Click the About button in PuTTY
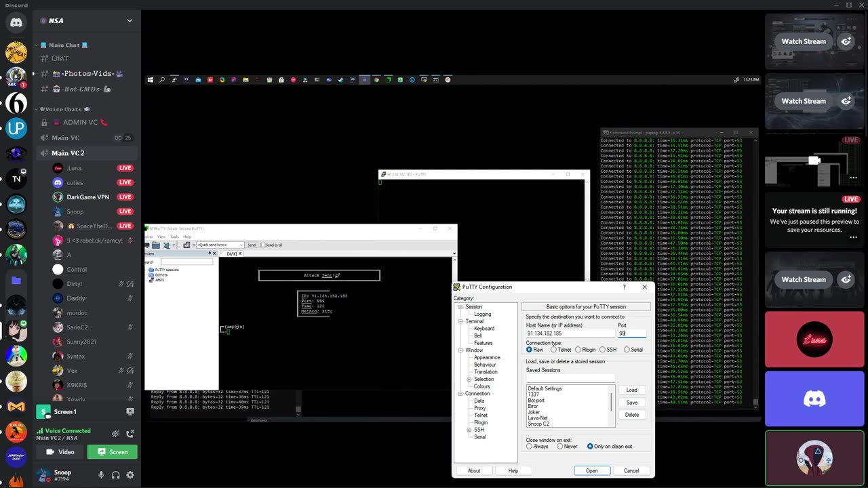Screen dimensions: 868x488 pos(474,470)
